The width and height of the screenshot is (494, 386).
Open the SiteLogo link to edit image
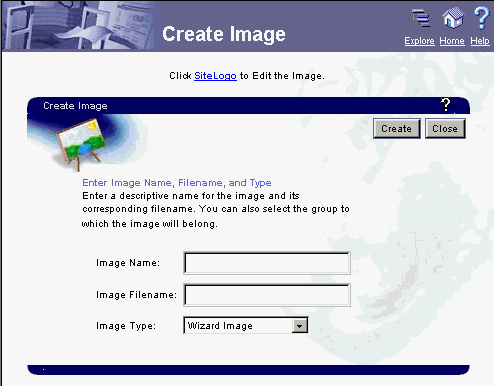215,76
